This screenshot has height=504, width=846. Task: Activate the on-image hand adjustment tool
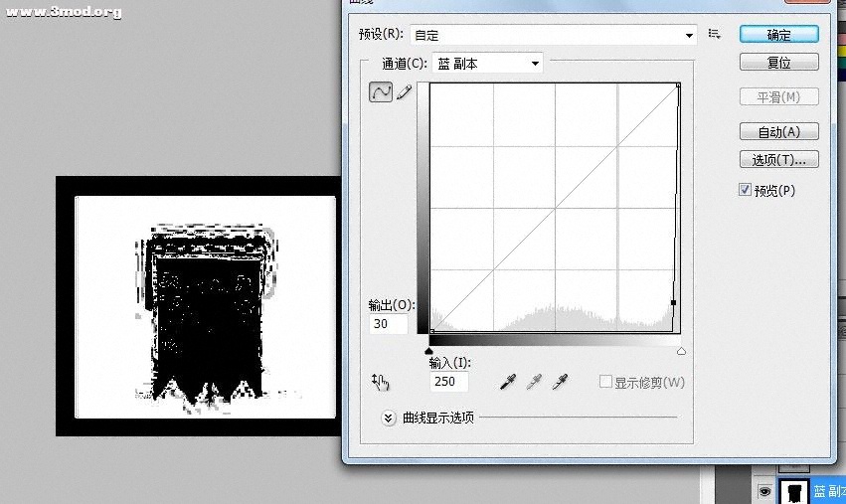pos(380,382)
